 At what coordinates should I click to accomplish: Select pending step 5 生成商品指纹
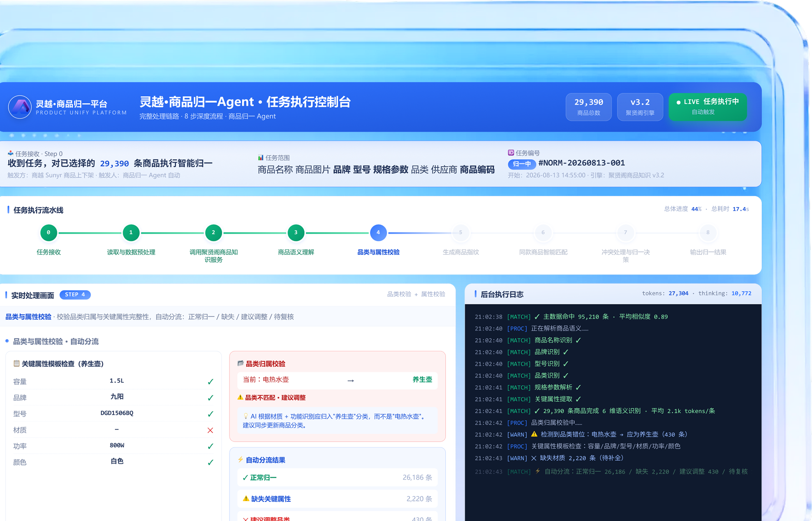tap(460, 233)
